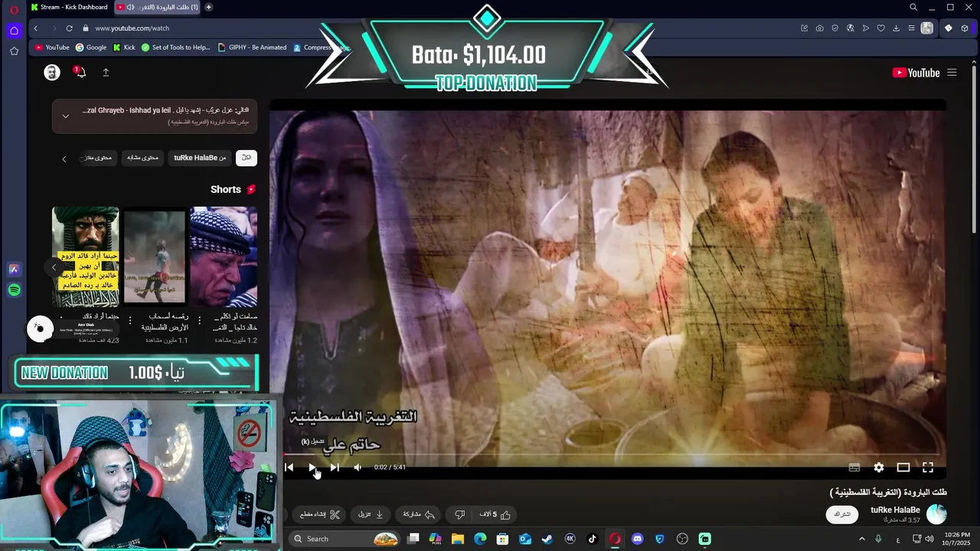980x551 pixels.
Task: Open the Set of Tools to Help bookmark
Action: click(x=175, y=47)
